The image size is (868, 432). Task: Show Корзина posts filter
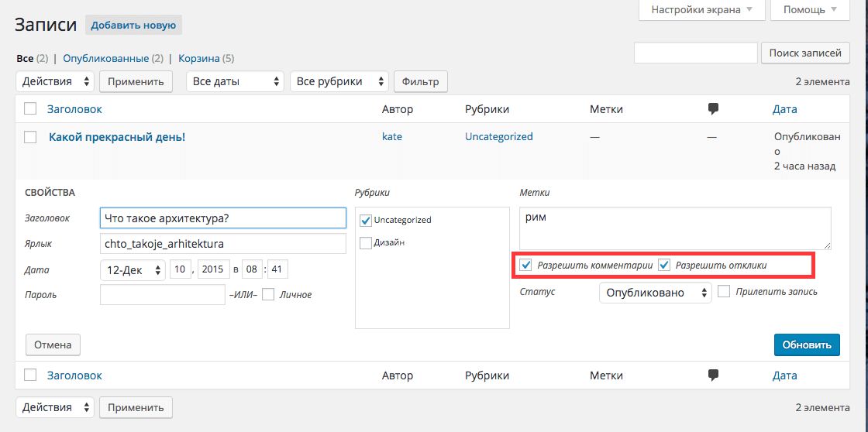pos(199,58)
